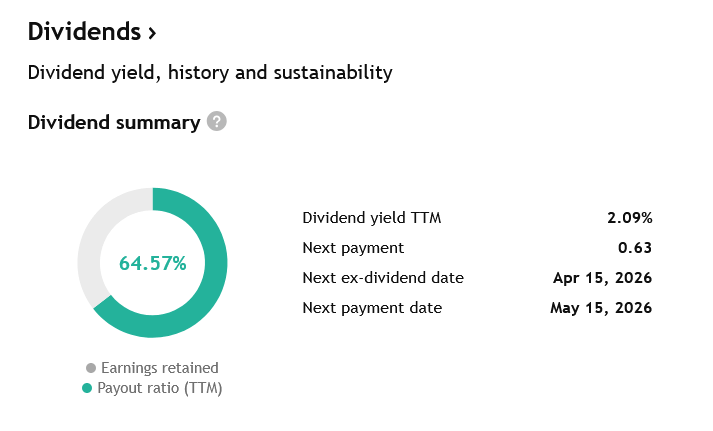
Task: Click the Apr 15, 2026 date value
Action: [602, 278]
